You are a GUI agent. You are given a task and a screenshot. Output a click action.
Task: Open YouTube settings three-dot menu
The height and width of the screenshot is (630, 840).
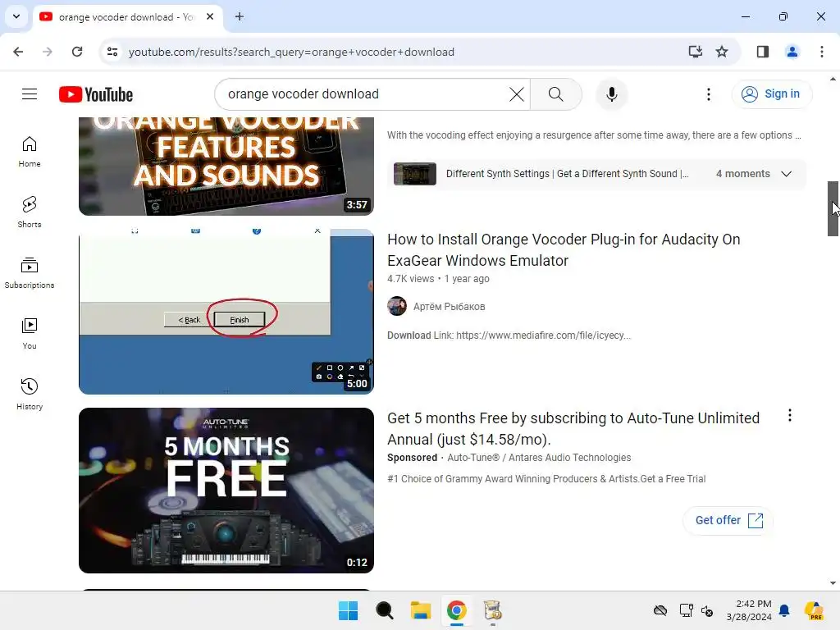pos(708,94)
